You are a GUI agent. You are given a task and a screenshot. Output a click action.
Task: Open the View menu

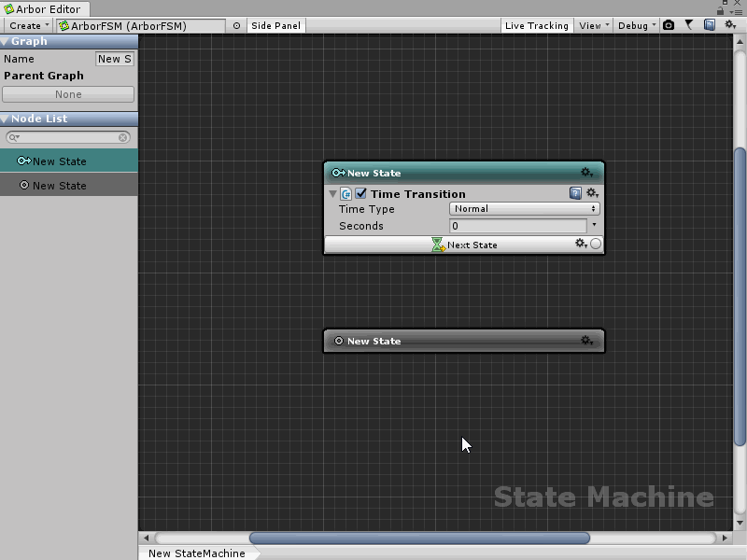point(593,26)
